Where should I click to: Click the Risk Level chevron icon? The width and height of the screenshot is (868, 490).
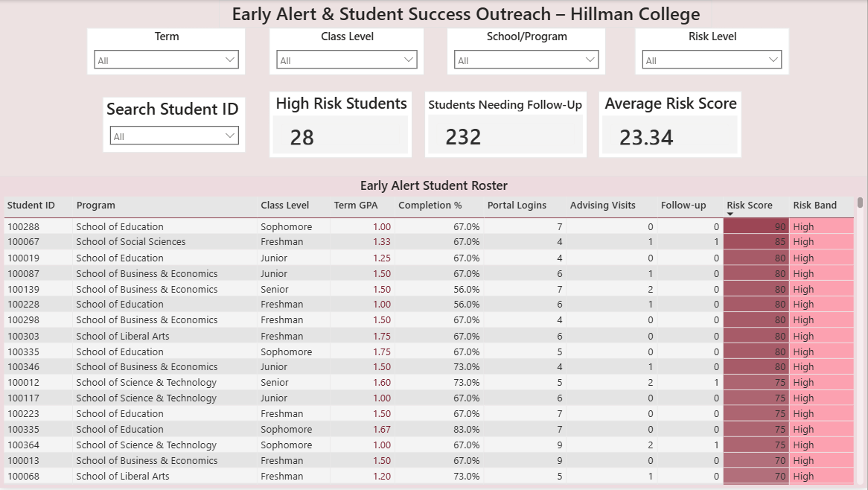pyautogui.click(x=772, y=59)
